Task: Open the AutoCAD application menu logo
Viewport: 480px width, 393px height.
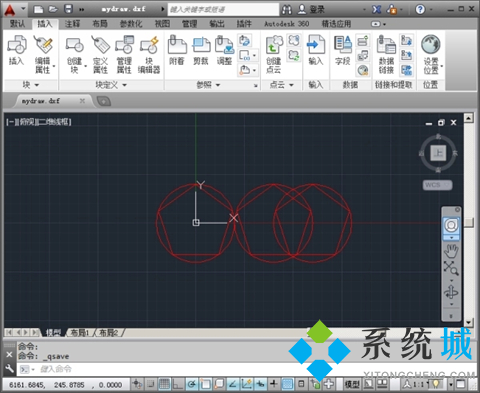Action: 10,10
